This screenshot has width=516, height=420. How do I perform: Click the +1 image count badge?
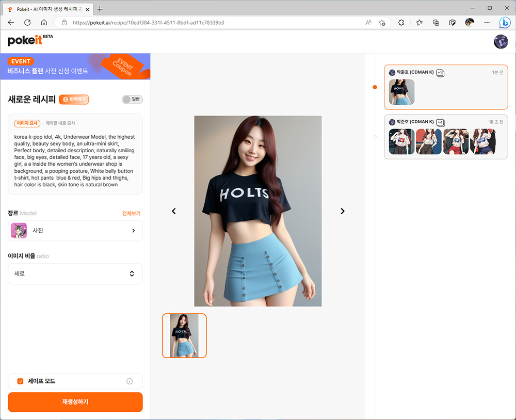point(440,73)
